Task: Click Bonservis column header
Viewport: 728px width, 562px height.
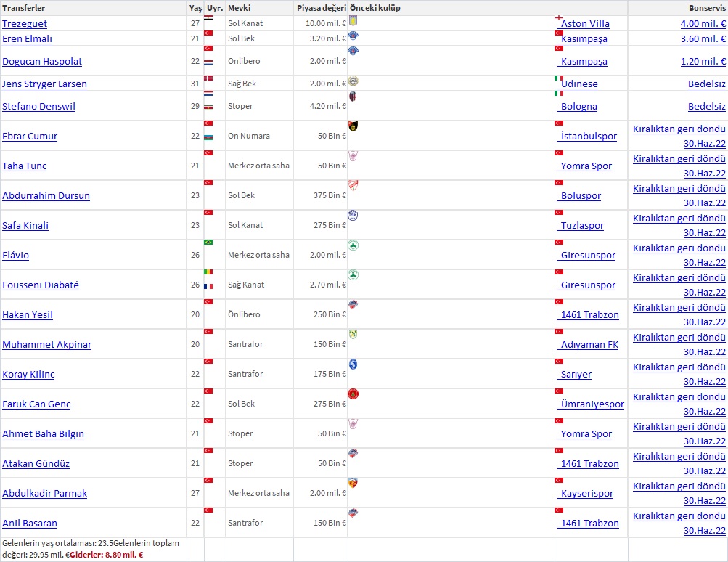Action: [x=707, y=8]
